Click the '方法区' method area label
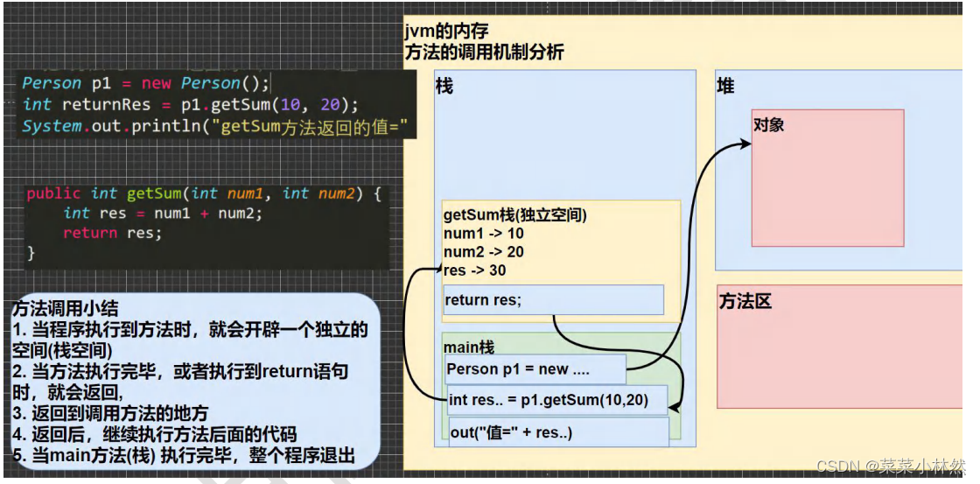Image resolution: width=980 pixels, height=484 pixels. pos(745,301)
